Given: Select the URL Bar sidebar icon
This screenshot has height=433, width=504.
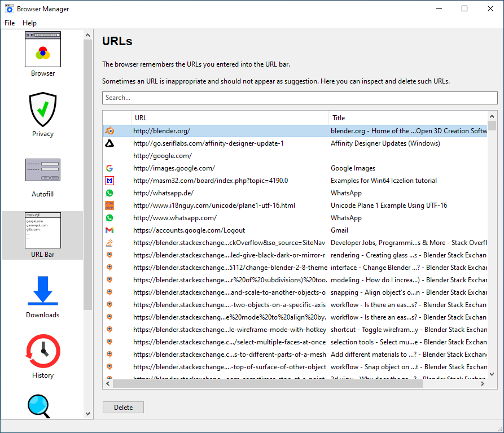Looking at the screenshot, I should click(x=43, y=230).
